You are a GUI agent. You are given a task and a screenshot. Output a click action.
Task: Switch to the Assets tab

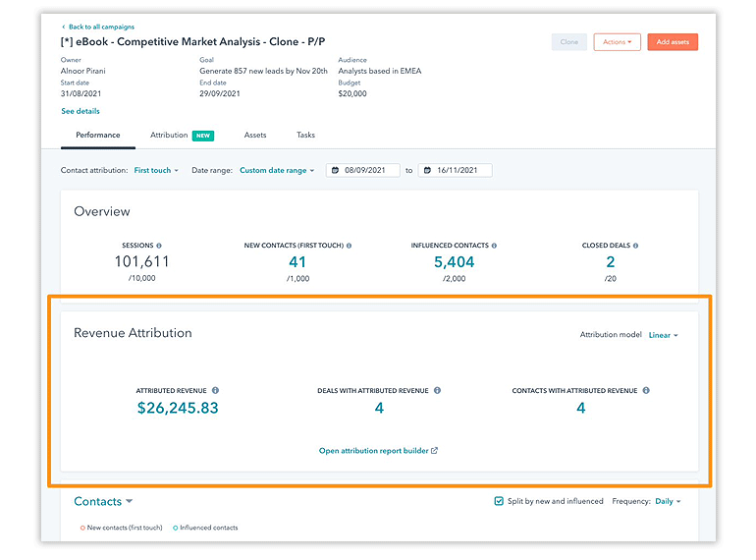pyautogui.click(x=255, y=135)
